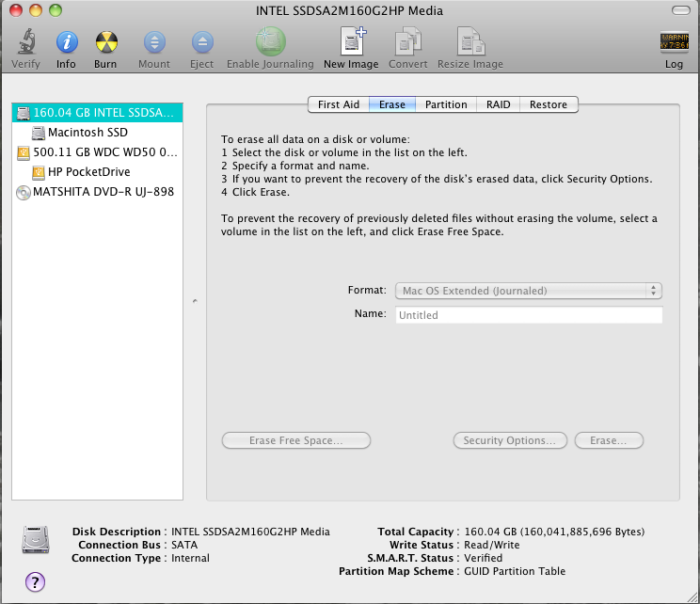Click the Total Capacity 160.04 GB value

554,532
